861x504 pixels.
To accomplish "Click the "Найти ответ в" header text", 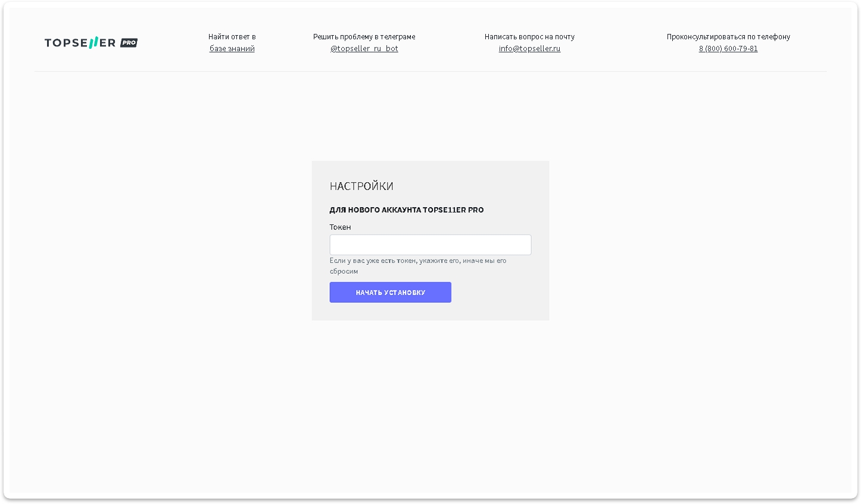I will click(232, 37).
